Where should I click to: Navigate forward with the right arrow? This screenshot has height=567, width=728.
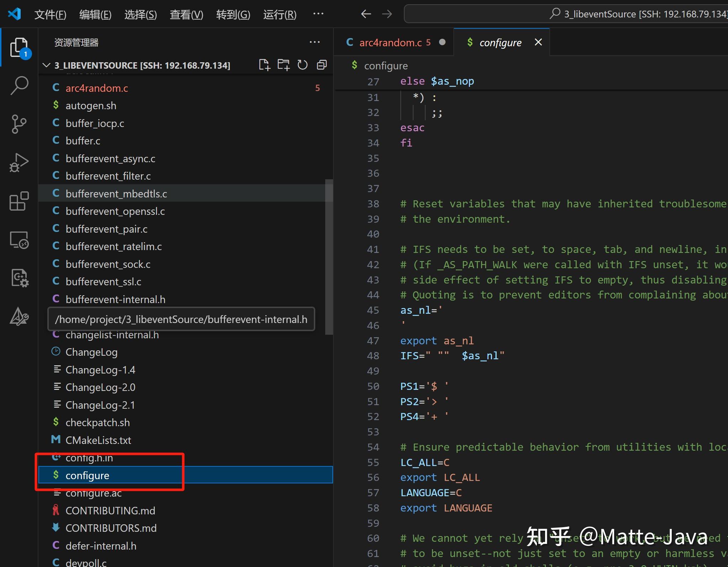387,14
